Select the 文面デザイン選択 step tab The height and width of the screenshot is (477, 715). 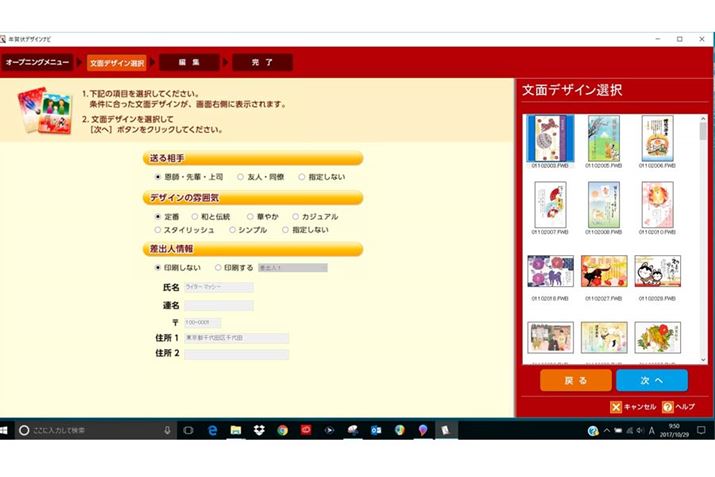117,63
